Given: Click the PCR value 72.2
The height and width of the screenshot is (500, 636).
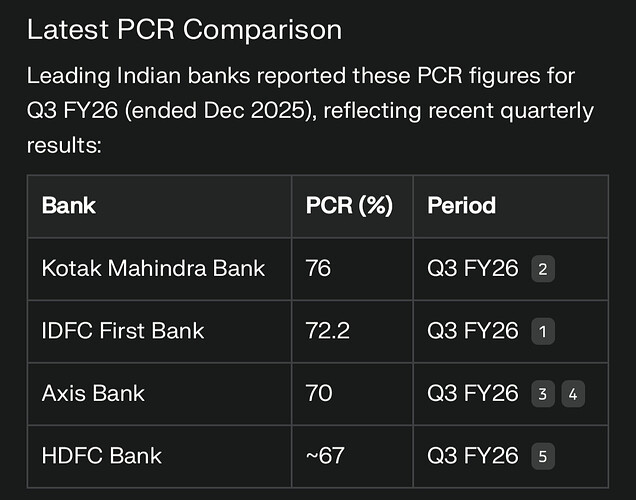Looking at the screenshot, I should pos(327,331).
